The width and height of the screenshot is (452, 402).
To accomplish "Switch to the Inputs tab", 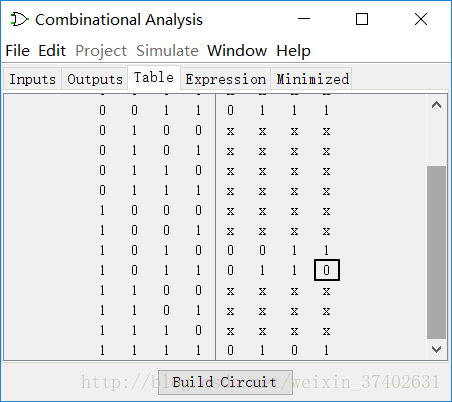I will click(32, 79).
